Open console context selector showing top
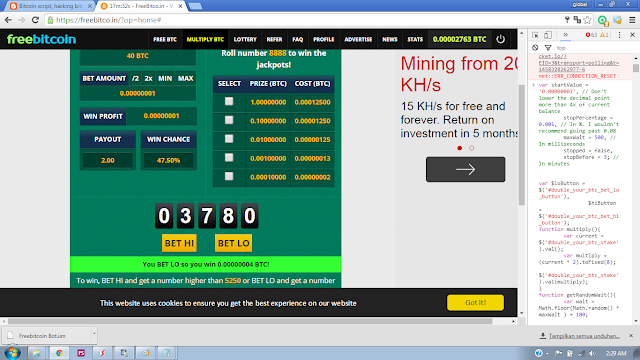Screen dimensions: 640x360 [x=561, y=48]
